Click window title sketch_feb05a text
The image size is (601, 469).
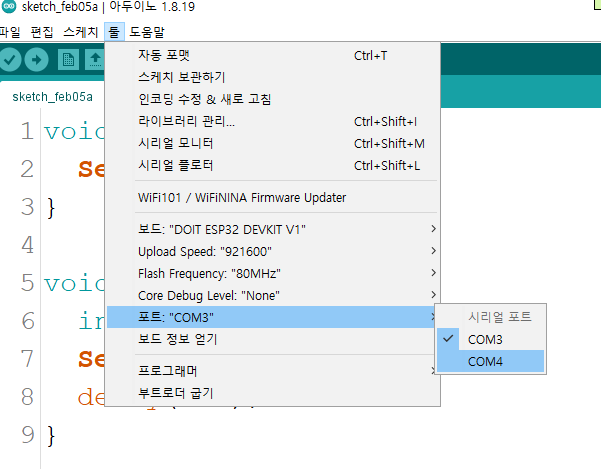pos(59,7)
